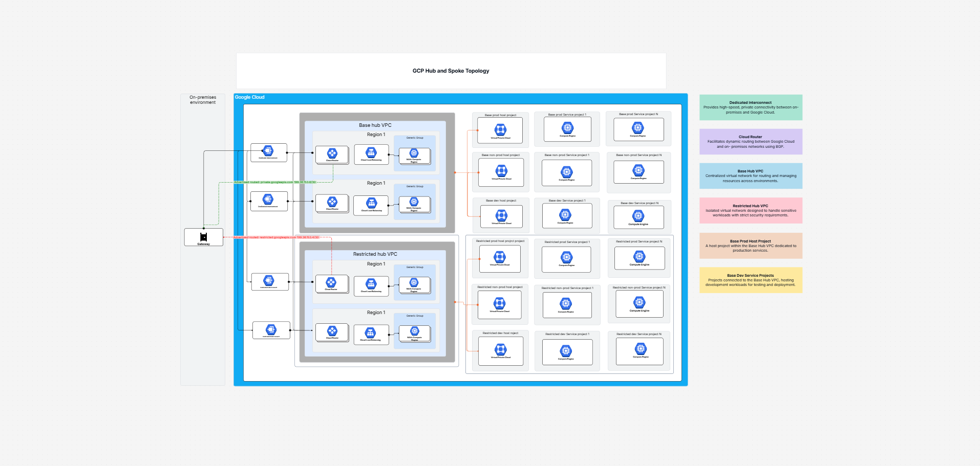Viewport: 980px width, 466px height.
Task: Click the Cloud Router icon in Restricted hub VPC lower Region 1
Action: 332,331
